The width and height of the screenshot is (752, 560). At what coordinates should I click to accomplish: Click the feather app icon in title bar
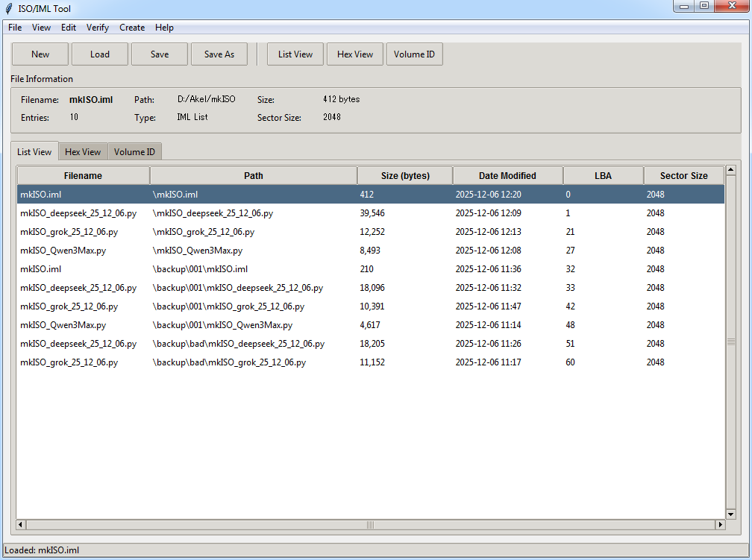click(x=9, y=8)
